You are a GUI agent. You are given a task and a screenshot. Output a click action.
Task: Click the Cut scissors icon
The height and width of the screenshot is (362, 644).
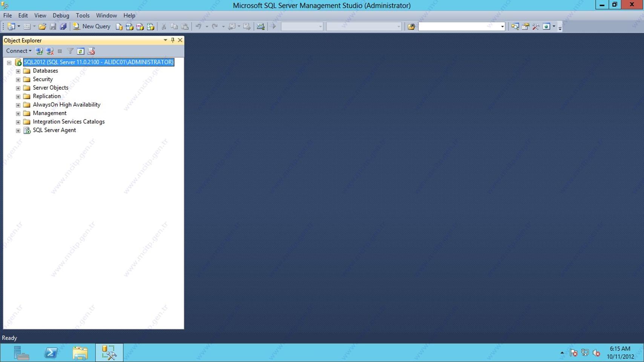164,26
